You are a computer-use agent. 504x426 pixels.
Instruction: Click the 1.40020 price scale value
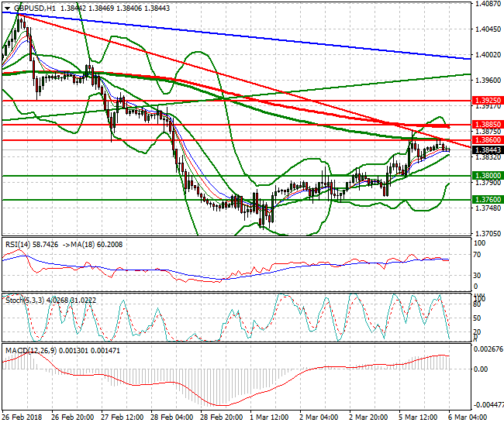click(x=488, y=55)
